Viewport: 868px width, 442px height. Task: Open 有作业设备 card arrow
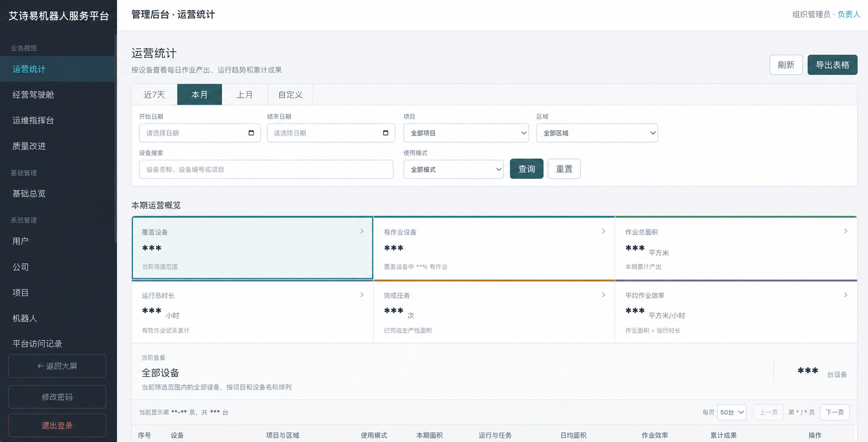point(604,231)
